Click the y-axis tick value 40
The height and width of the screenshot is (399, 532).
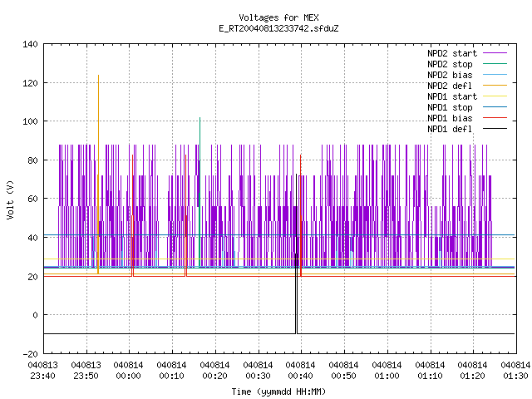[x=32, y=238]
